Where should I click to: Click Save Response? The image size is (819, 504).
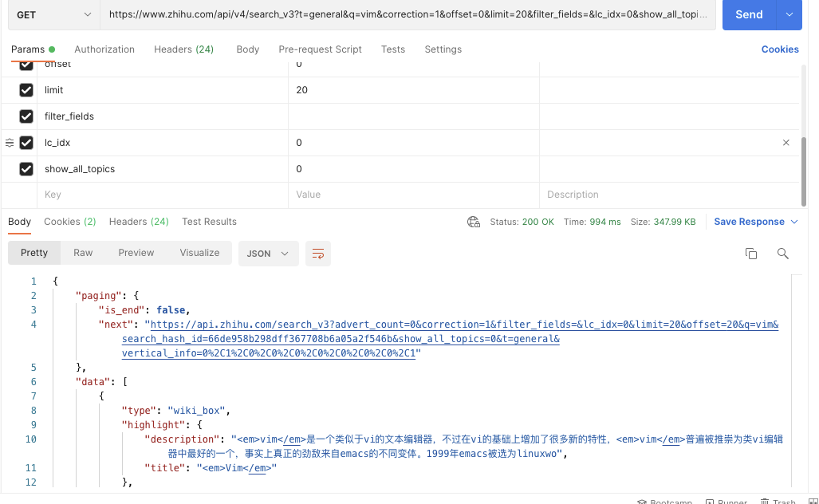pyautogui.click(x=749, y=222)
